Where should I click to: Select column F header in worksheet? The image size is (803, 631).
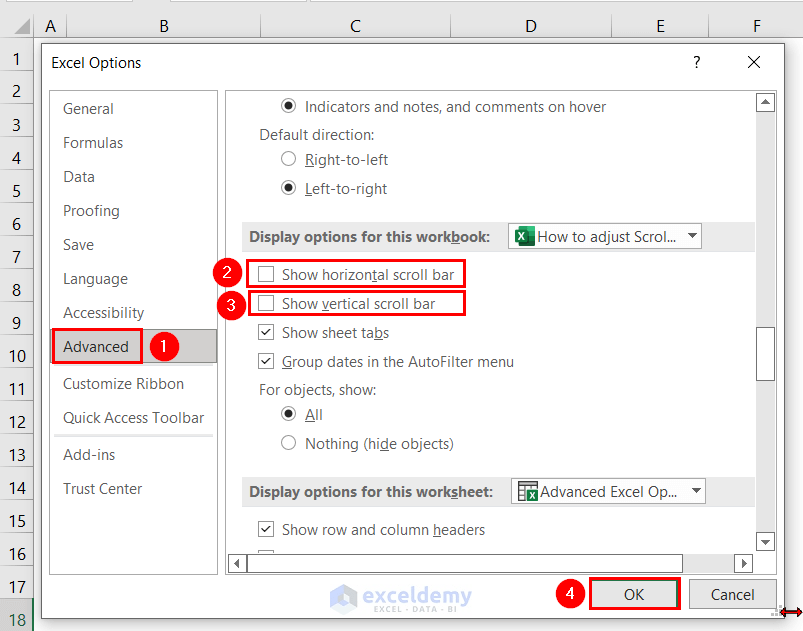click(x=756, y=26)
